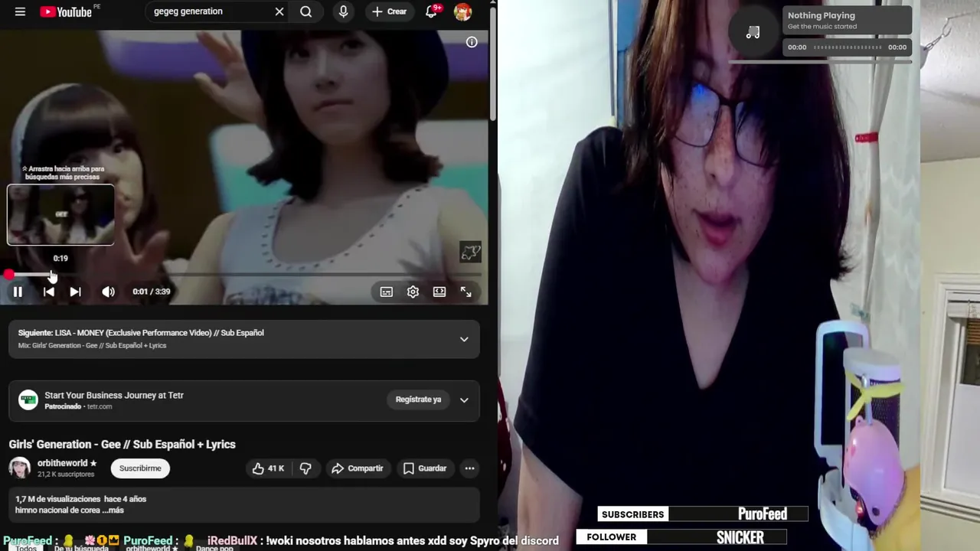This screenshot has height=551, width=980.
Task: Mute the video volume
Action: click(x=109, y=292)
